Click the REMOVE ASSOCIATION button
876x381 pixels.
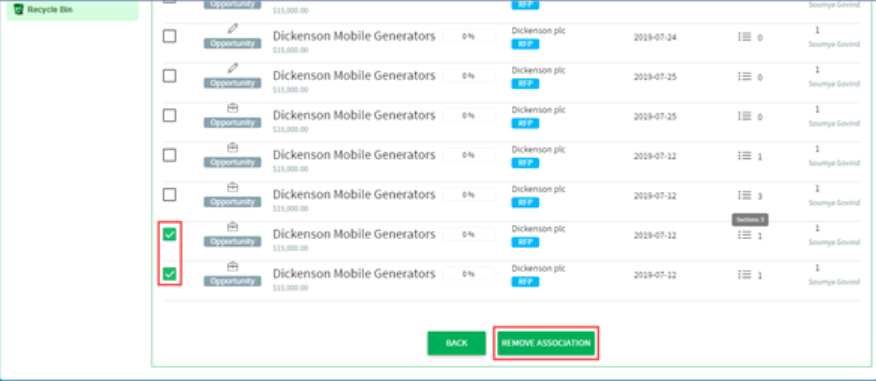pos(546,343)
